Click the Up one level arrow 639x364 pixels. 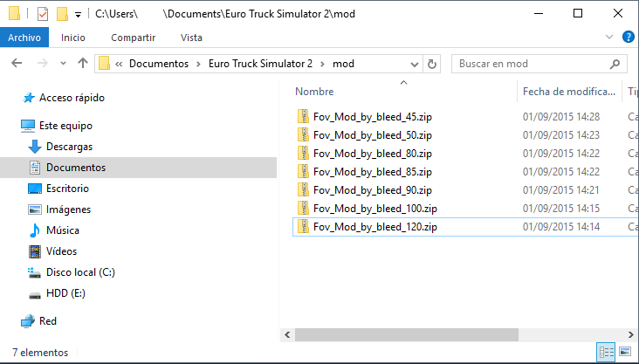point(83,64)
